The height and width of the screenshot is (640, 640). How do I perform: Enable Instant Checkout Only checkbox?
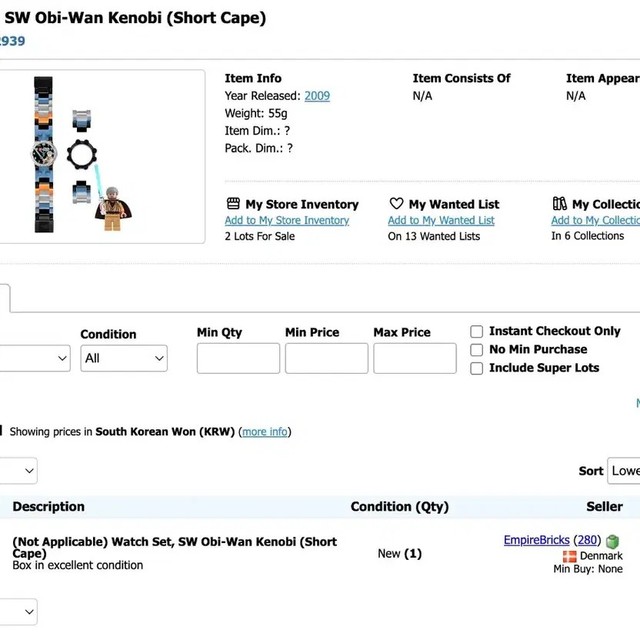477,331
